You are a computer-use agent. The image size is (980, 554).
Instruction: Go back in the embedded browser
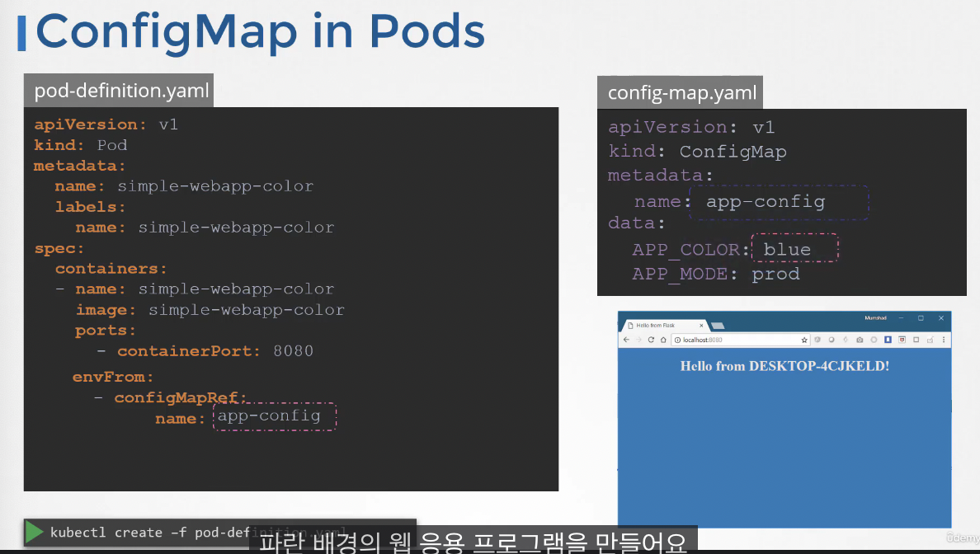[626, 340]
